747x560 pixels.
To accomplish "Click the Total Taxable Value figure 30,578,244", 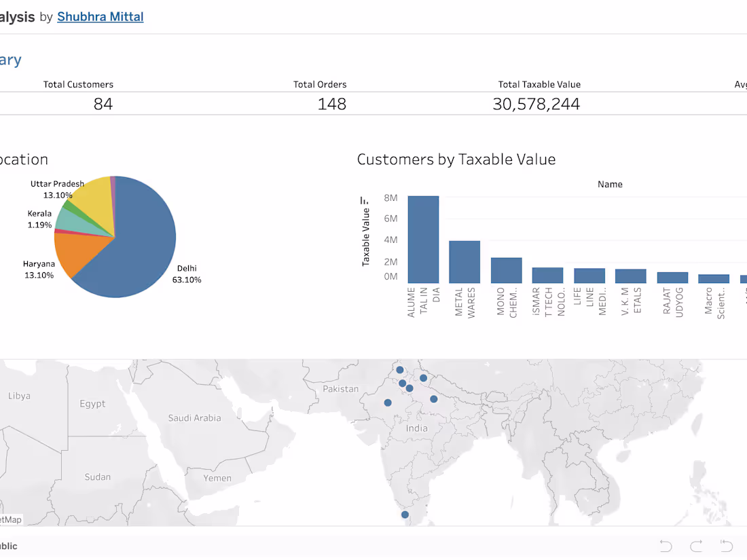I will [x=536, y=104].
